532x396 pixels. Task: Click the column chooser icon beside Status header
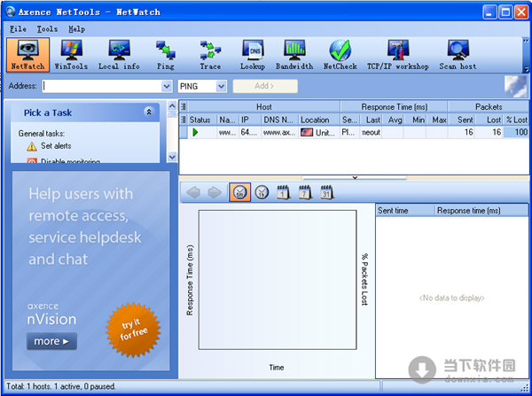pos(184,120)
